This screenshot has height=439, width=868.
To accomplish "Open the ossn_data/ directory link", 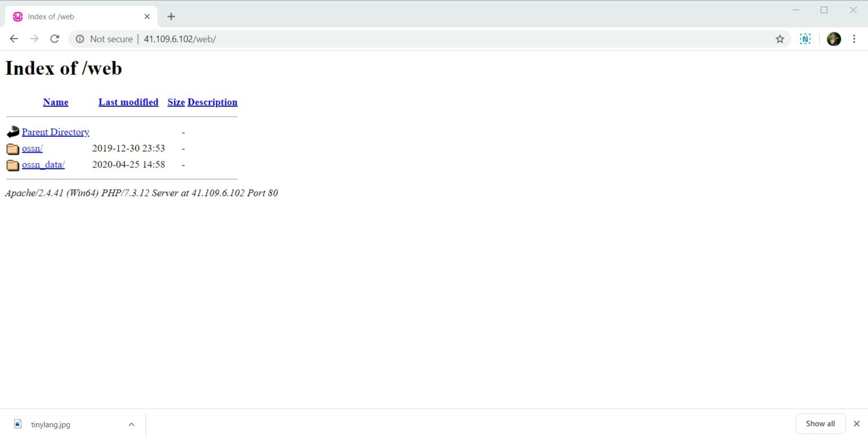I will 43,165.
